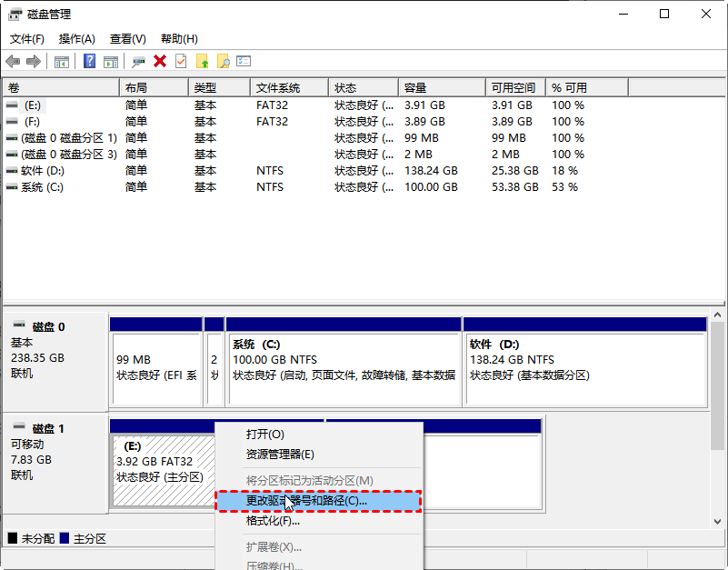Click the folder with magnifier toolbar icon

224,61
